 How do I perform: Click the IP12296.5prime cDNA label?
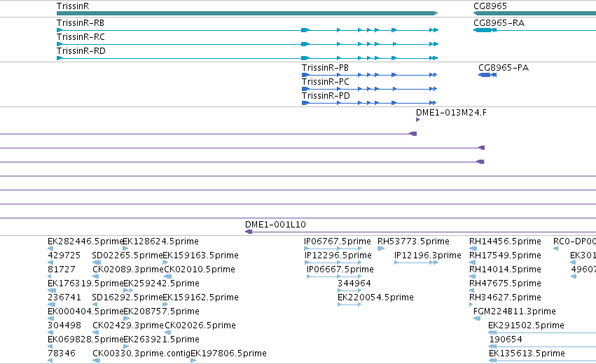[338, 255]
